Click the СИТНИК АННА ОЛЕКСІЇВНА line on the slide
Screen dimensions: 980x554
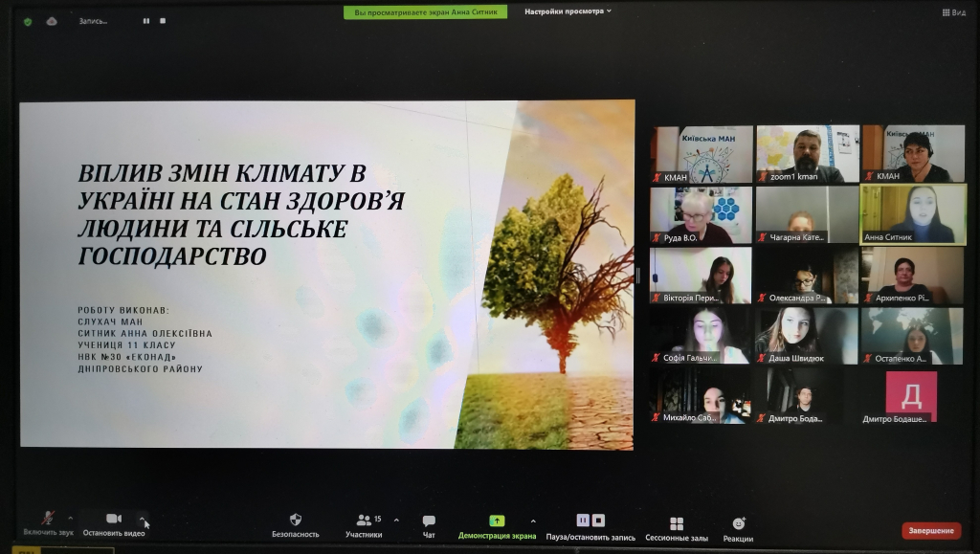tap(145, 334)
